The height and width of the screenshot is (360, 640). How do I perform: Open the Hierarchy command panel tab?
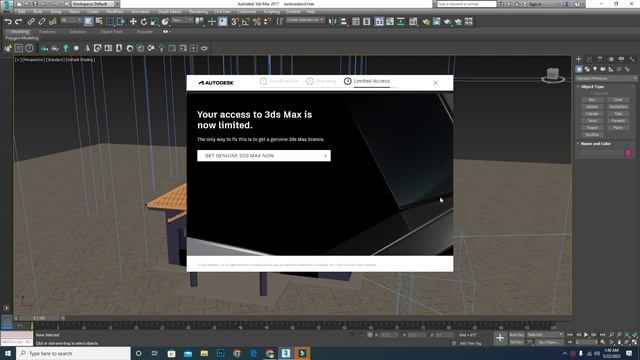click(x=600, y=60)
